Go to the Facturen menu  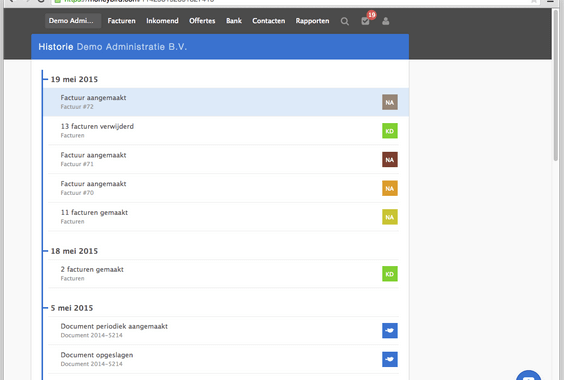click(x=122, y=21)
